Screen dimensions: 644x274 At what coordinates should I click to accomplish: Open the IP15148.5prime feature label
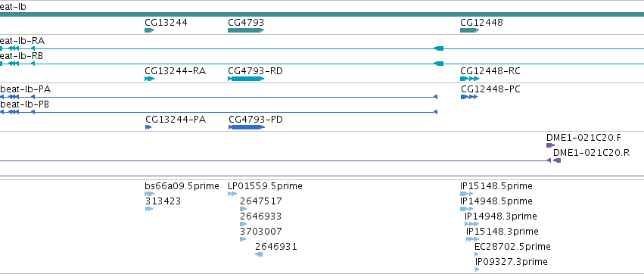point(496,186)
